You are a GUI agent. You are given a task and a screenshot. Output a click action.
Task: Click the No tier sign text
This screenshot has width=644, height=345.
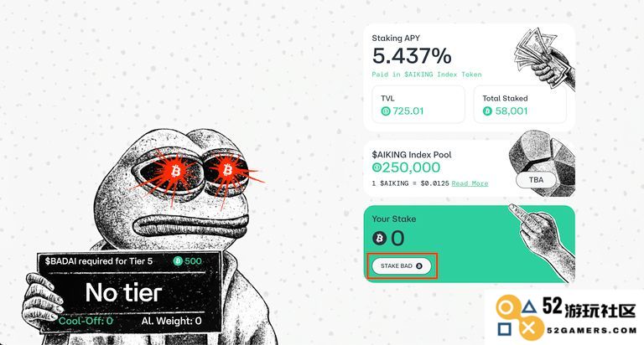[x=123, y=293]
